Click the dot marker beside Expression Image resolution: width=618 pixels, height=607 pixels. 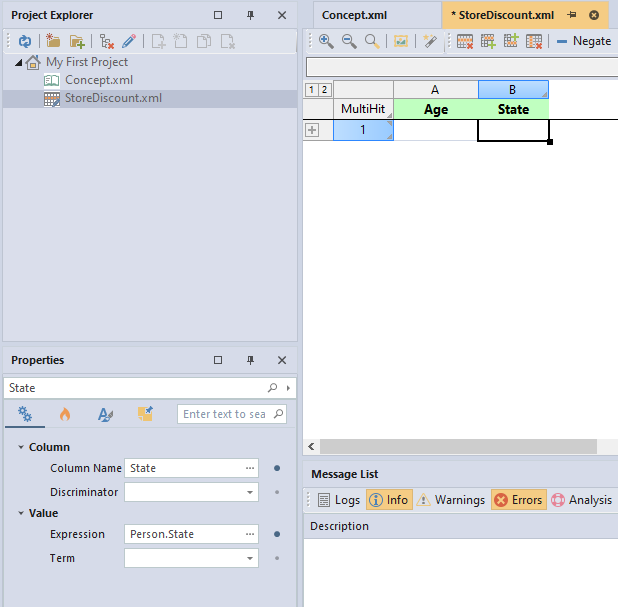coord(277,534)
